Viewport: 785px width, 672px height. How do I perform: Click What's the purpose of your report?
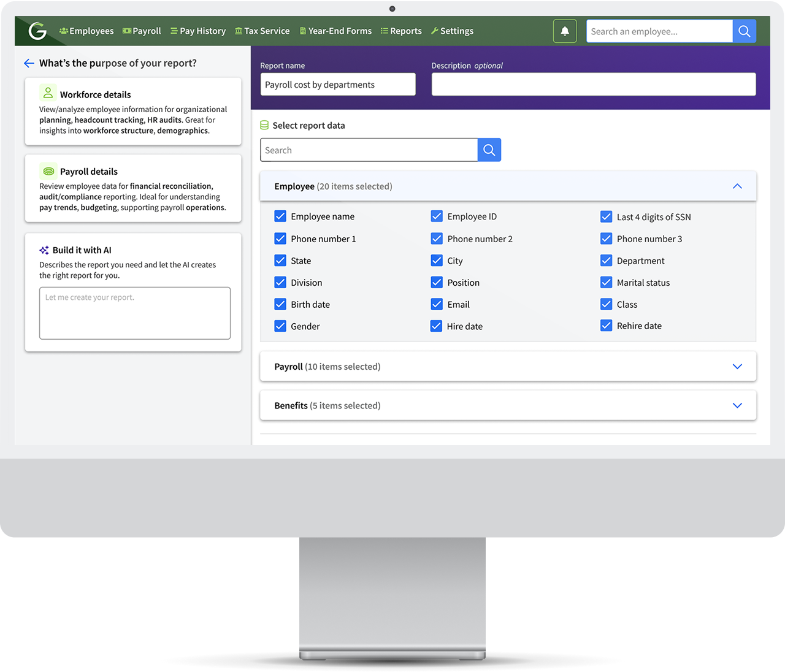118,63
